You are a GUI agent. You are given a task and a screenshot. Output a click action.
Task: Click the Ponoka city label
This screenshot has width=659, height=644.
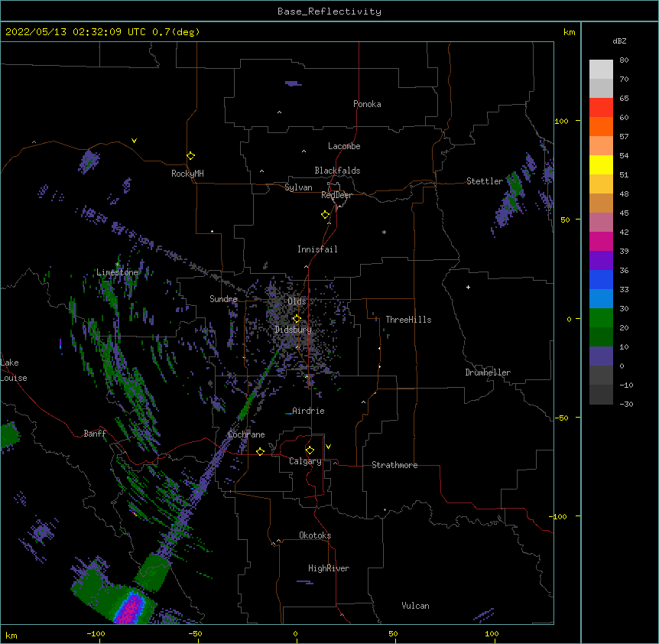point(367,104)
